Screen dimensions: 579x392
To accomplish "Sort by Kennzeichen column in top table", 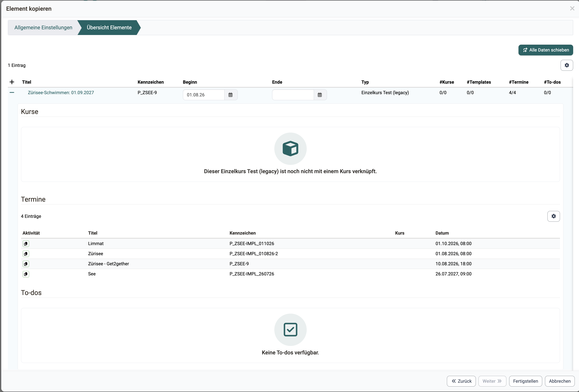I will [x=151, y=82].
